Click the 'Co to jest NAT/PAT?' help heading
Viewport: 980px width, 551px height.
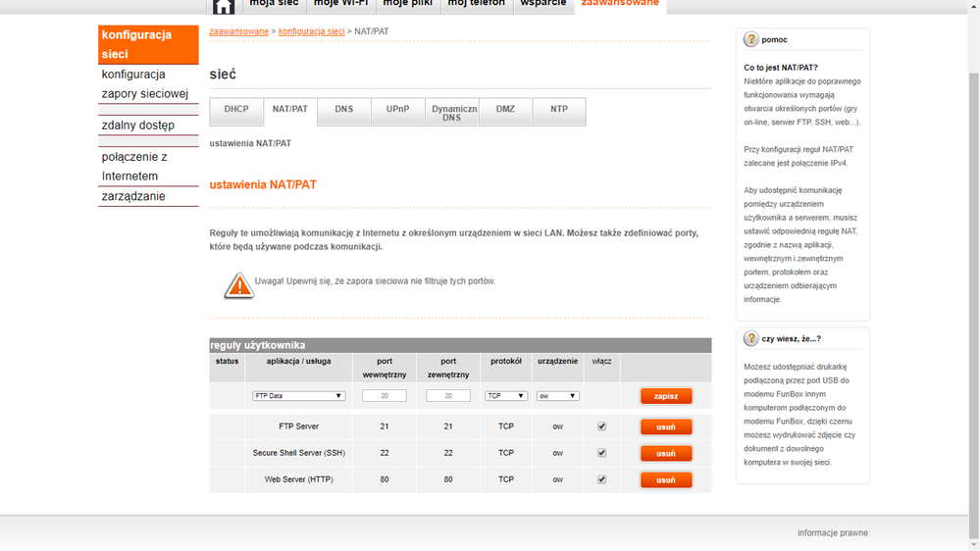781,68
